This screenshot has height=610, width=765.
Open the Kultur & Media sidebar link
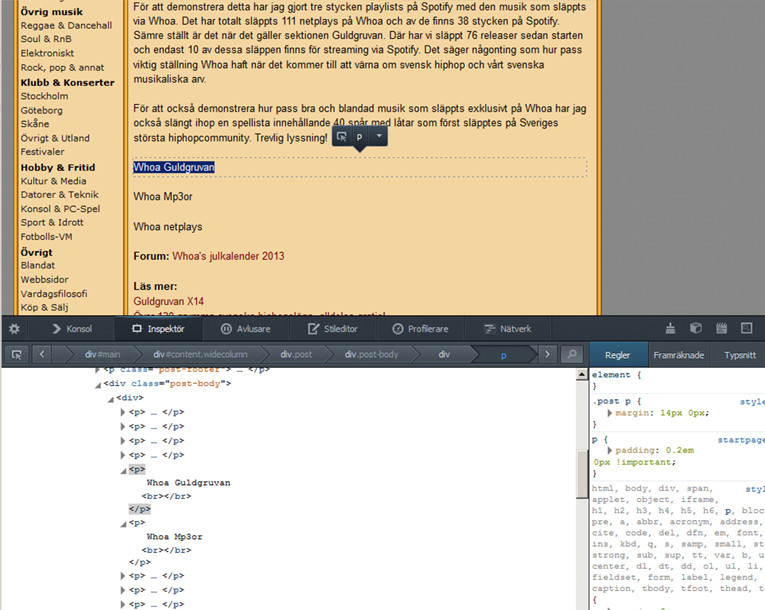tap(54, 181)
